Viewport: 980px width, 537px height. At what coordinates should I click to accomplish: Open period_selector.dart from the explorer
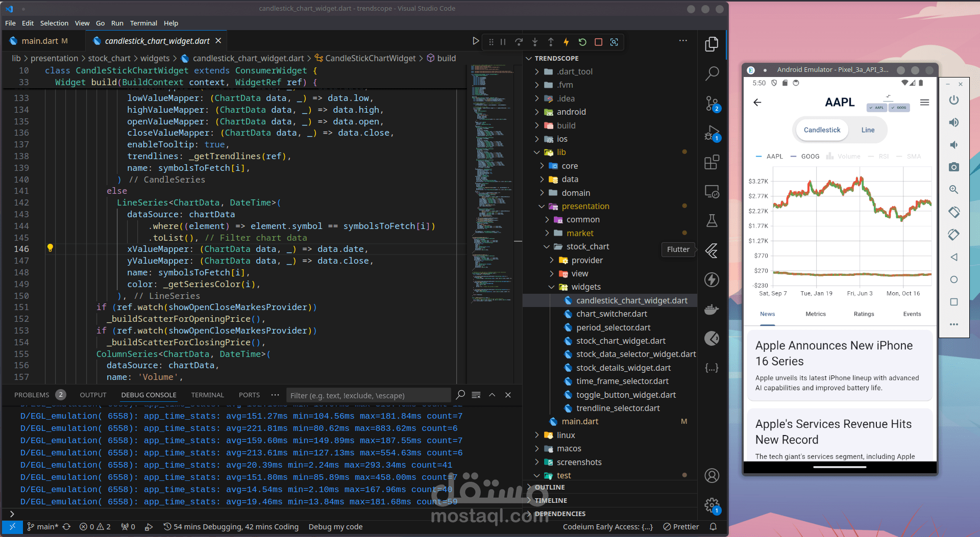613,328
